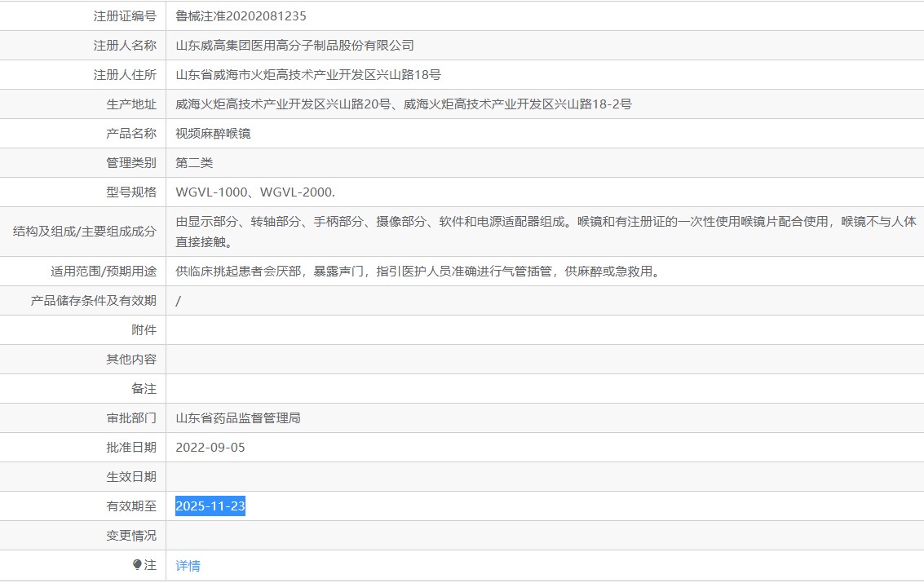The image size is (924, 583).
Task: Click the structure description starting 由显示部分
Action: [546, 232]
